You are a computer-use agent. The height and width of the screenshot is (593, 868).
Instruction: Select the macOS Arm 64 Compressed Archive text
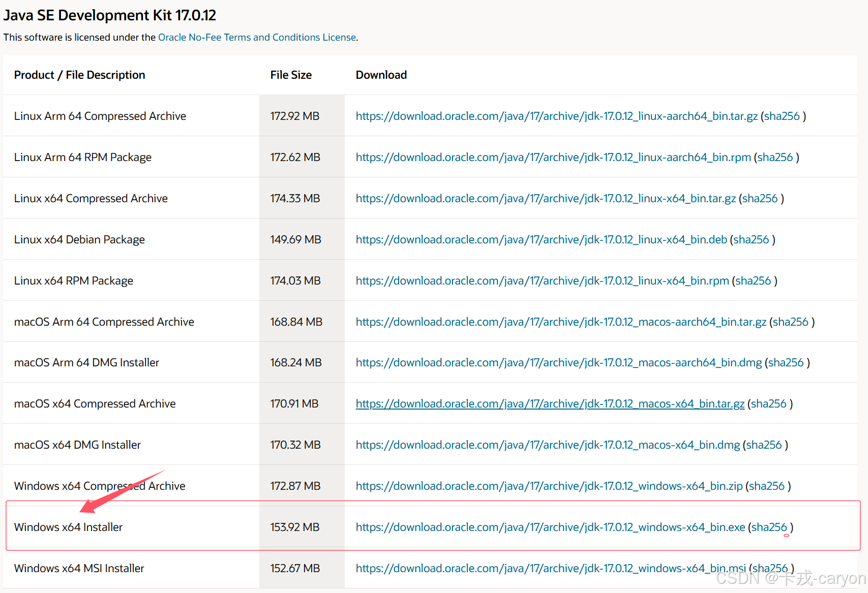104,322
